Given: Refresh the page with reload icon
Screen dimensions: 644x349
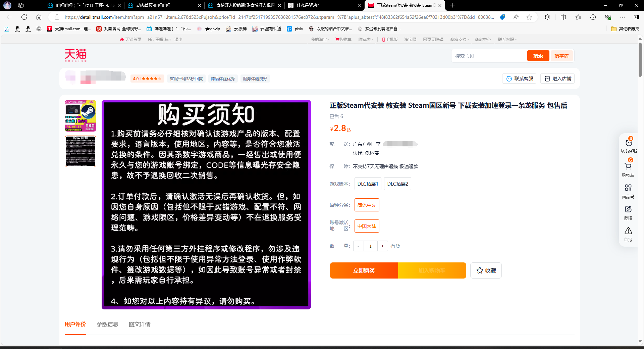Looking at the screenshot, I should 24,17.
